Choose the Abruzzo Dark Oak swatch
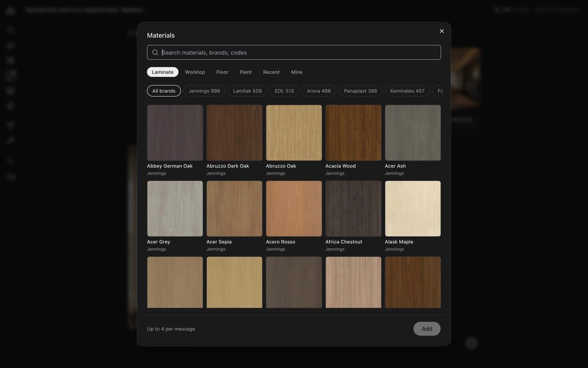 pos(234,133)
